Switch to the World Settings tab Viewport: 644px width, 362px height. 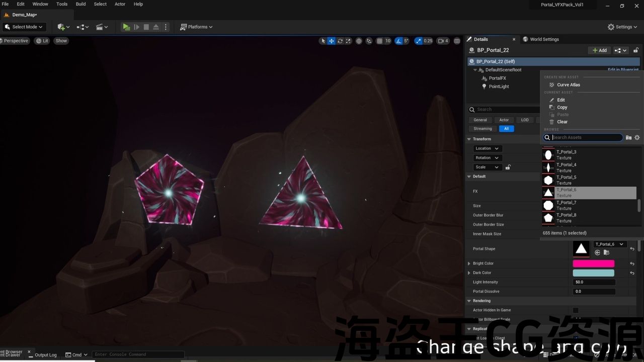pos(544,39)
